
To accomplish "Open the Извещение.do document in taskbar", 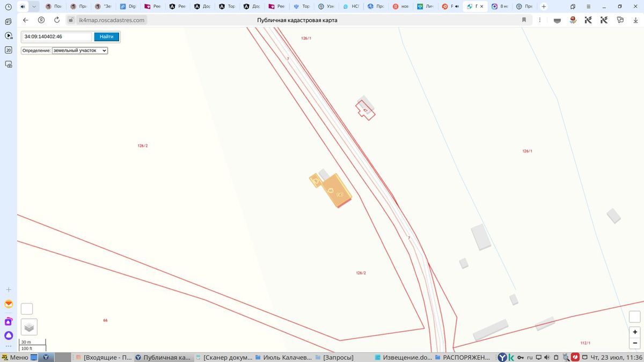I will [x=404, y=357].
